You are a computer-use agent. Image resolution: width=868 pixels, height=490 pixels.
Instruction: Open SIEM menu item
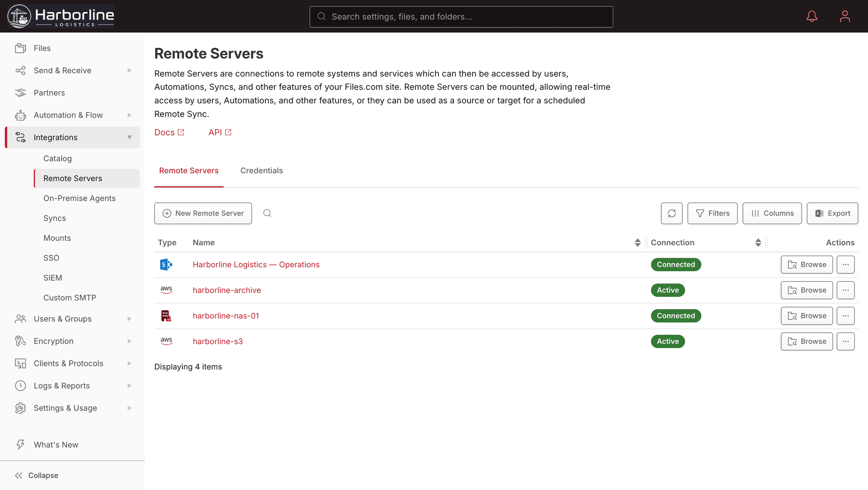(x=53, y=278)
